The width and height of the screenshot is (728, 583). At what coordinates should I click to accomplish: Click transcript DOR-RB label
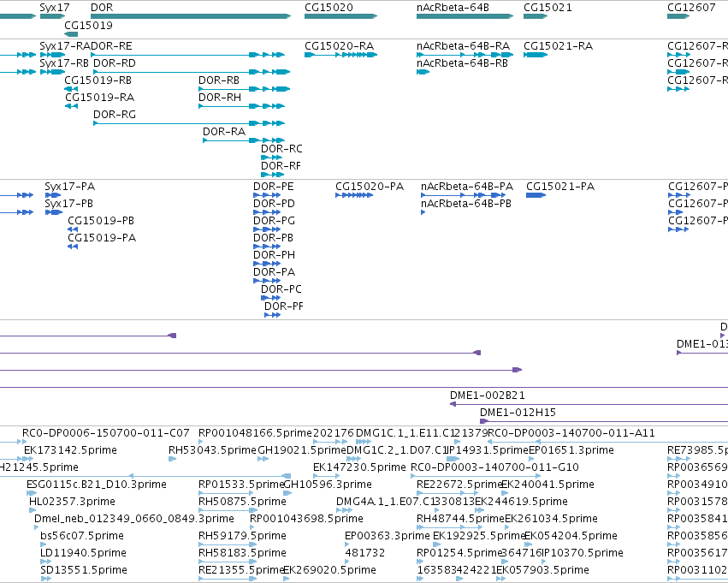tap(219, 80)
